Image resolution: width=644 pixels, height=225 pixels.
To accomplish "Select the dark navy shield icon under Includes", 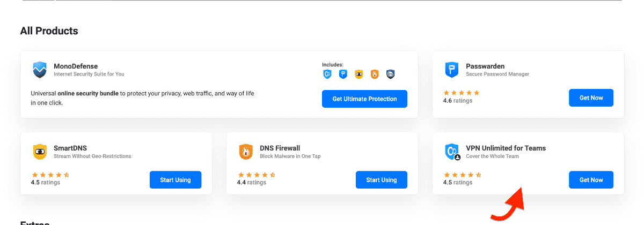I will (390, 74).
